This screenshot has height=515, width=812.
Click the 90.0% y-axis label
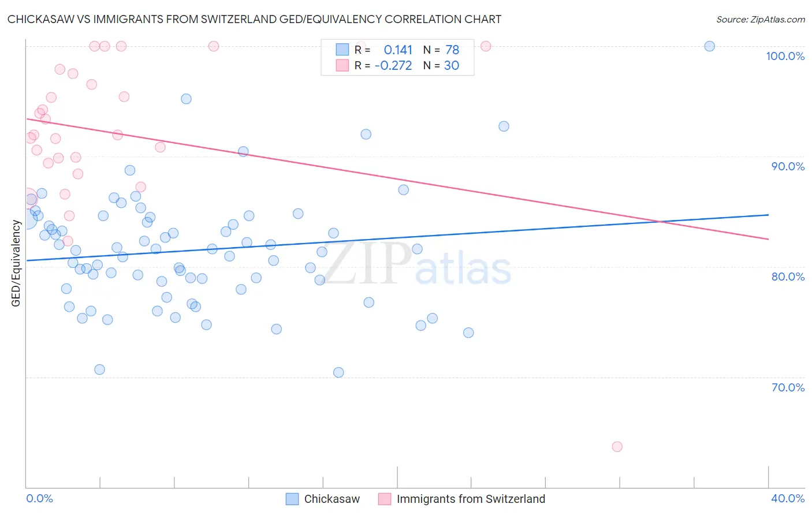coord(788,166)
